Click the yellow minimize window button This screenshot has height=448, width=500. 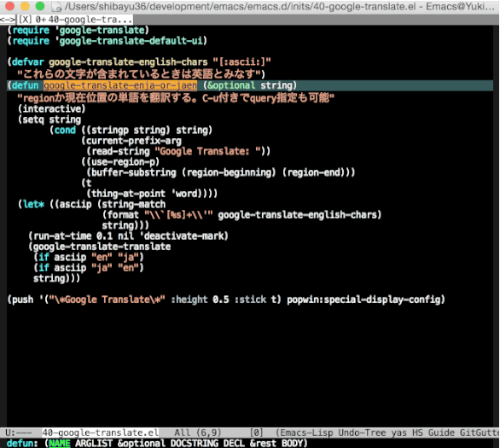pyautogui.click(x=25, y=6)
